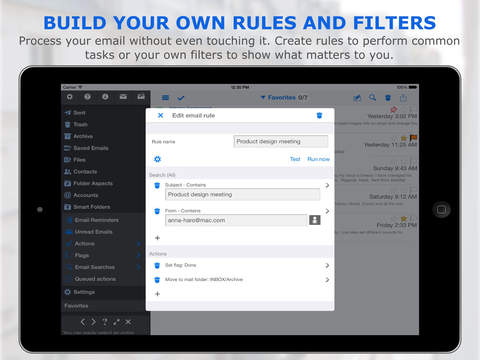Open search with the magnifier icon
Viewport: 480px width, 360px height.
point(372,97)
